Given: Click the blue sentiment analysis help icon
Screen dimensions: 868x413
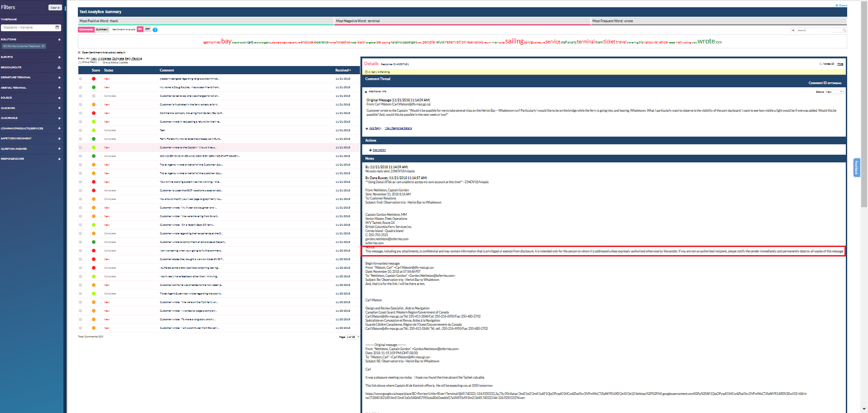Looking at the screenshot, I should click(x=155, y=30).
